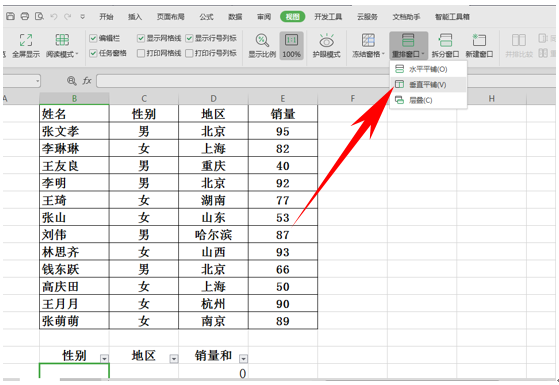Select column H header
The image size is (559, 385).
click(492, 98)
